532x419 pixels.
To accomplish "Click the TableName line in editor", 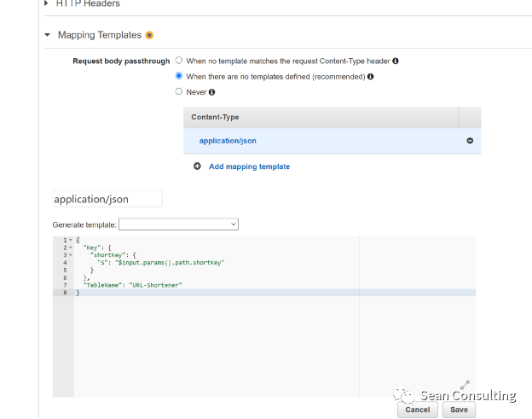I will pyautogui.click(x=133, y=285).
